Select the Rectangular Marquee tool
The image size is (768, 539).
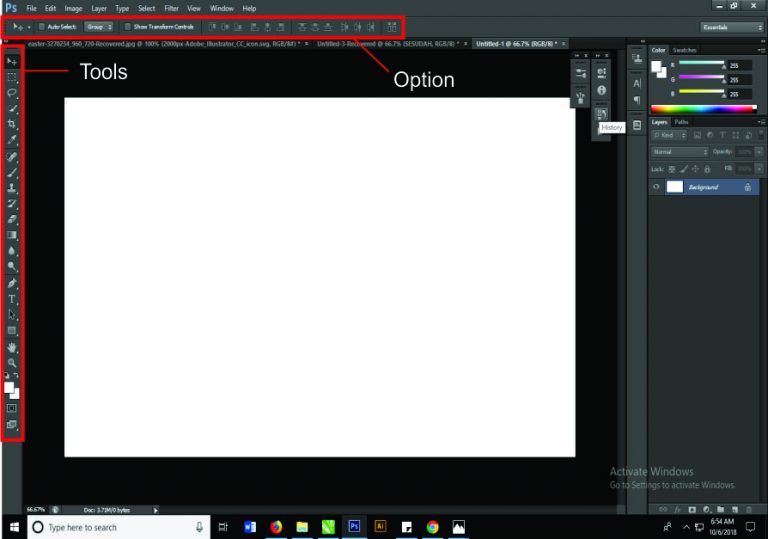point(12,77)
